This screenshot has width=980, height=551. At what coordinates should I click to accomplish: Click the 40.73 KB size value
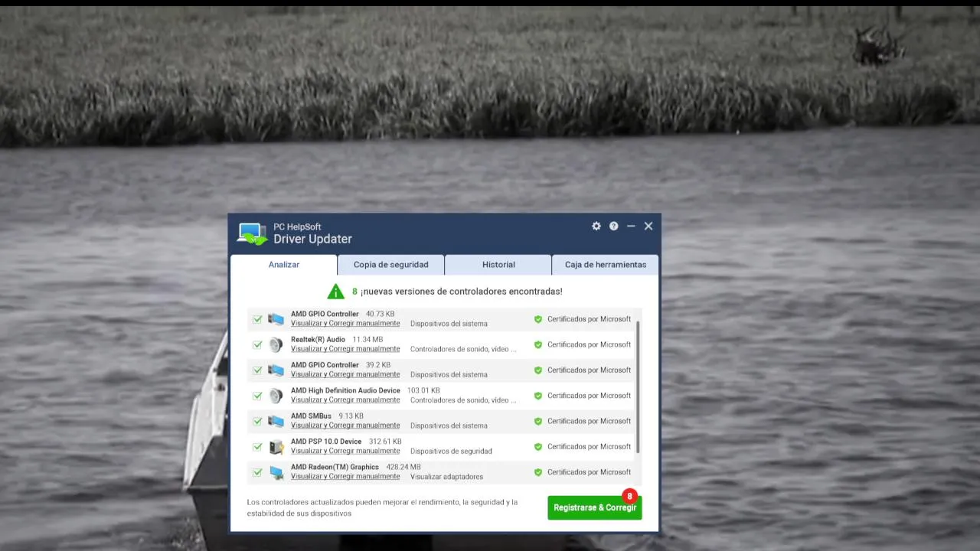pyautogui.click(x=380, y=315)
